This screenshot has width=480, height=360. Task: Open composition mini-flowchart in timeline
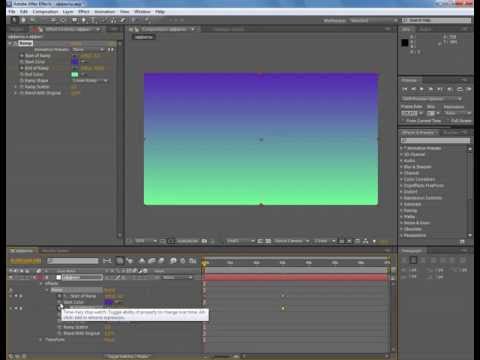[x=107, y=261]
